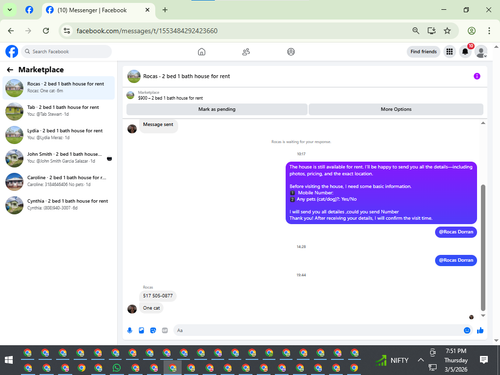Open the account profile menu
Screen dimensions: 500x375
(481, 52)
